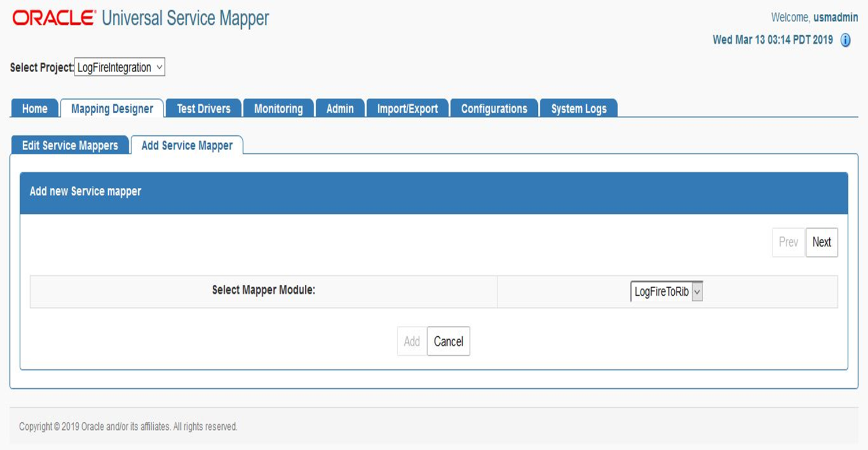This screenshot has height=450, width=868.
Task: Go to the Home tab
Action: (x=35, y=109)
